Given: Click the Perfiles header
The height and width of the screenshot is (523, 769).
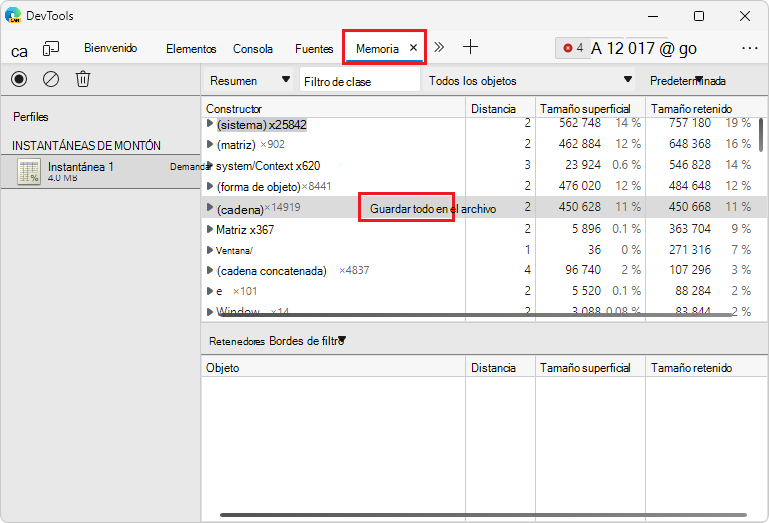Looking at the screenshot, I should tap(30, 117).
